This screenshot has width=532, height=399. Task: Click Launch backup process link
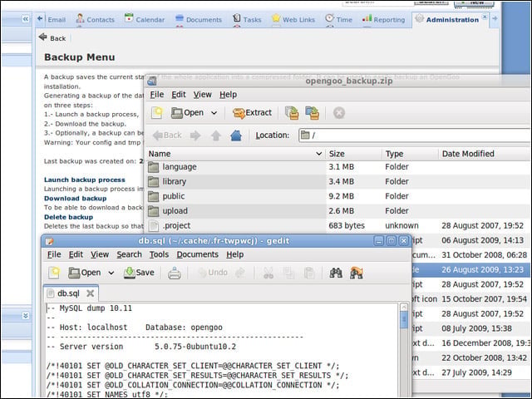(85, 180)
